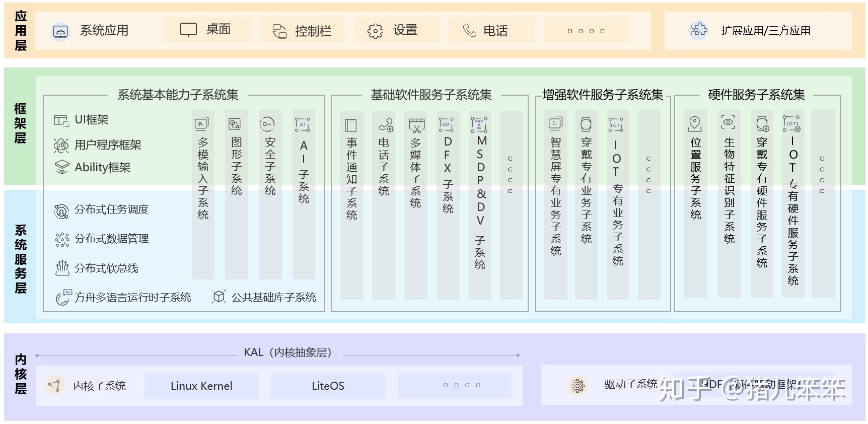Click the 方舟多语言运行时子系统 icon

[x=64, y=297]
